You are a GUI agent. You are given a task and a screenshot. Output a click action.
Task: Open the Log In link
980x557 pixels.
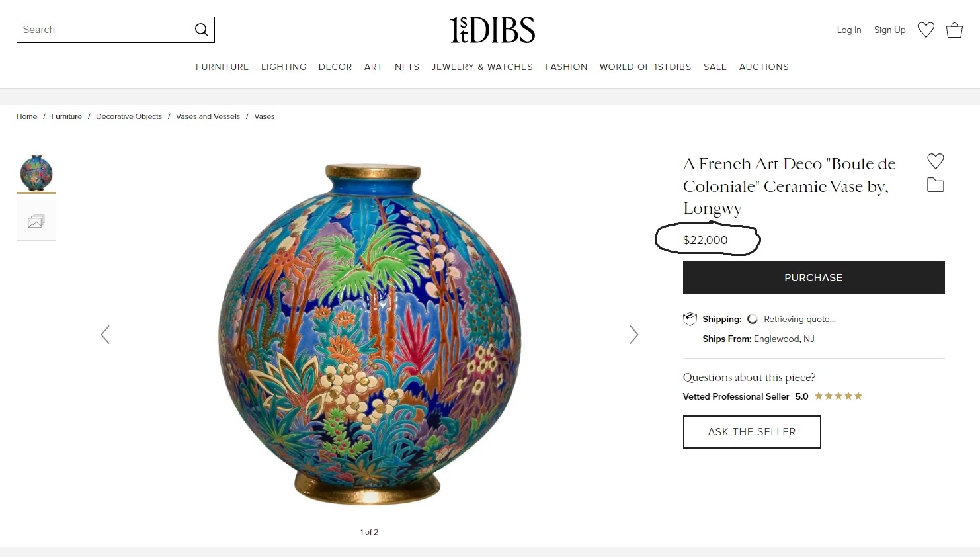tap(849, 30)
